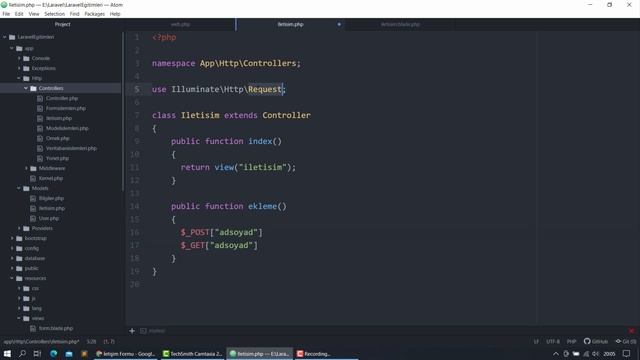
Task: Expand the Middleware folder
Action: (x=26, y=169)
